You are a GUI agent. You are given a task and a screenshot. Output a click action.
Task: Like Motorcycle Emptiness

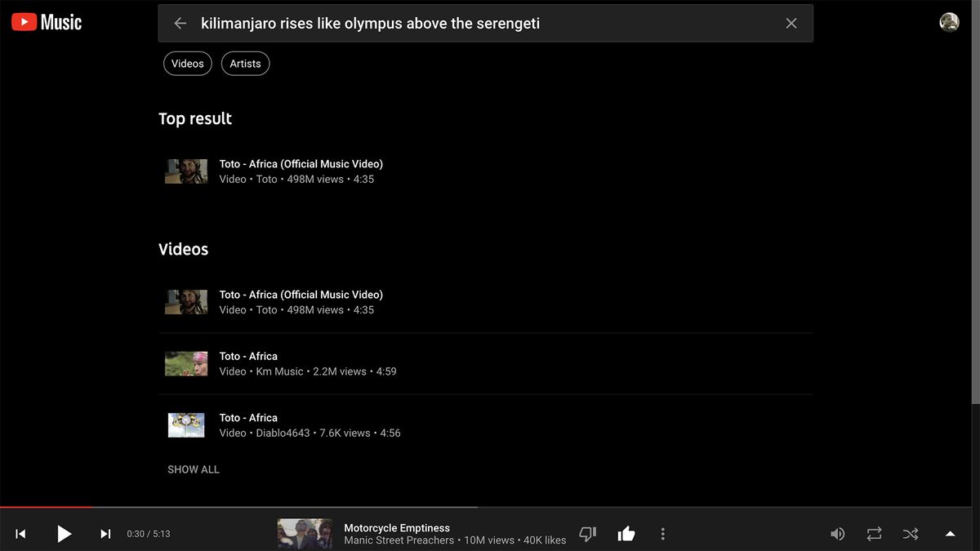[x=626, y=533]
